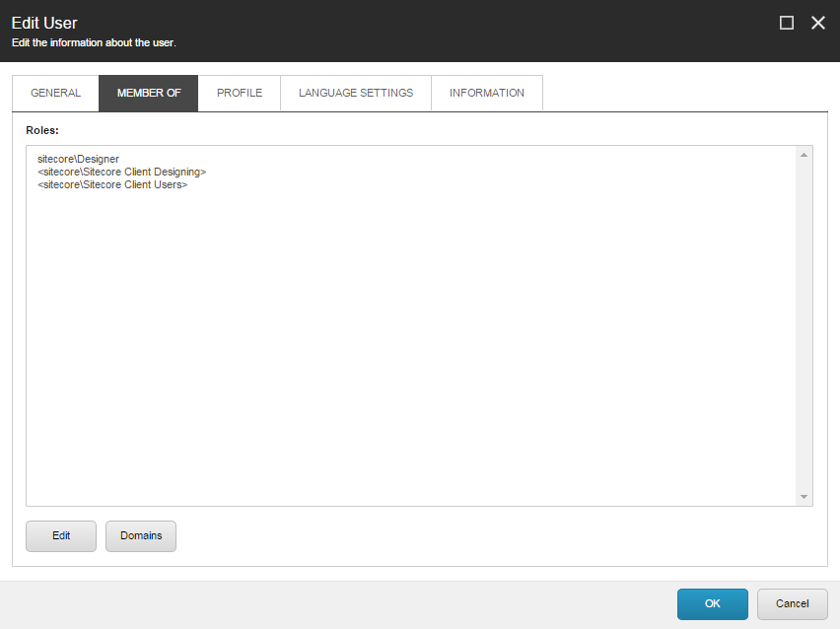Click the Edit User dialog title
The image size is (840, 629).
pos(45,22)
